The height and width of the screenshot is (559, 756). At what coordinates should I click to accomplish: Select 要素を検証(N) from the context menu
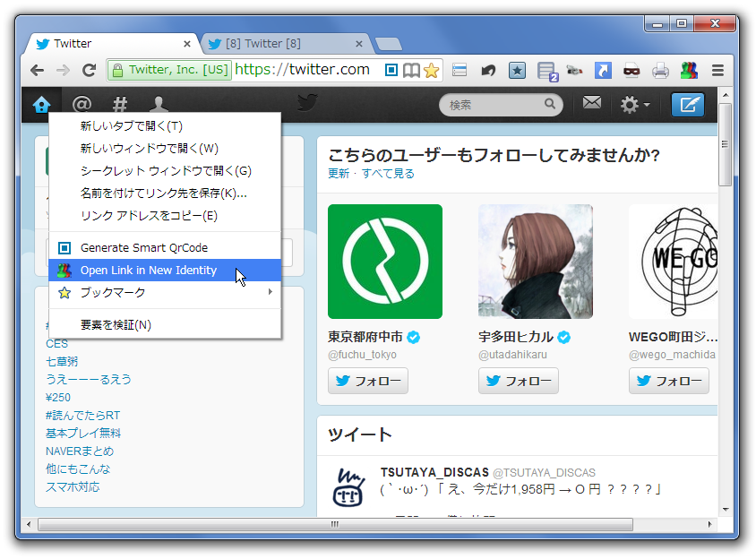165,324
